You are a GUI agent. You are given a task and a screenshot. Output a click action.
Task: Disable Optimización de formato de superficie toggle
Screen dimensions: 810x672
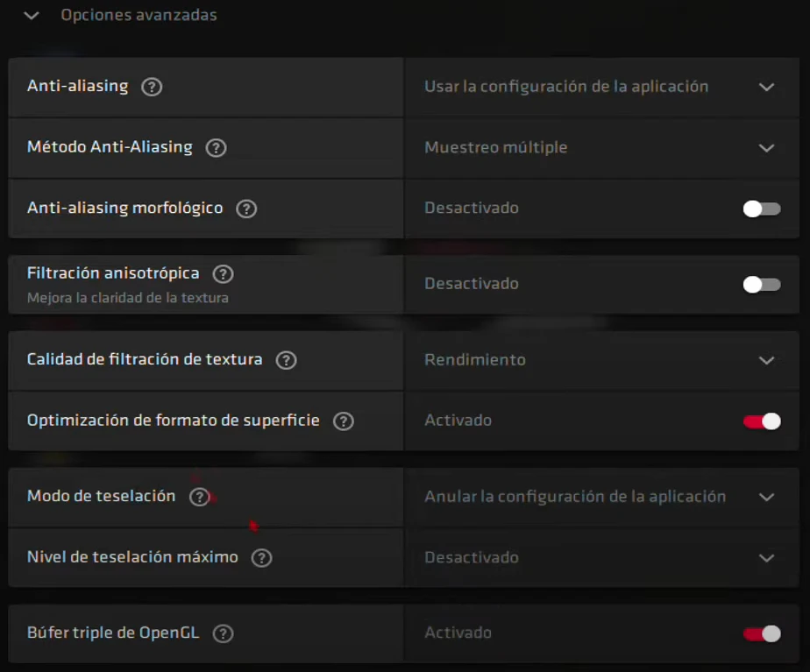pyautogui.click(x=761, y=421)
